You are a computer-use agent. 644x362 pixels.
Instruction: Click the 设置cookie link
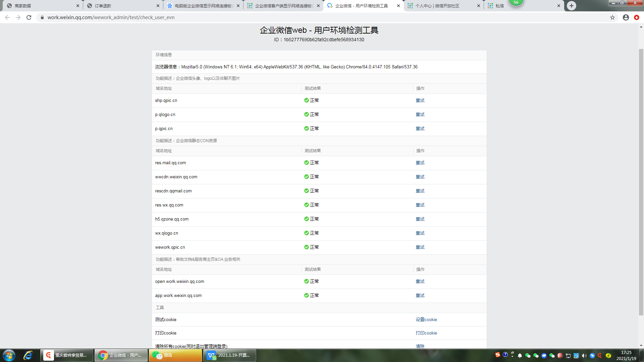[x=426, y=320]
